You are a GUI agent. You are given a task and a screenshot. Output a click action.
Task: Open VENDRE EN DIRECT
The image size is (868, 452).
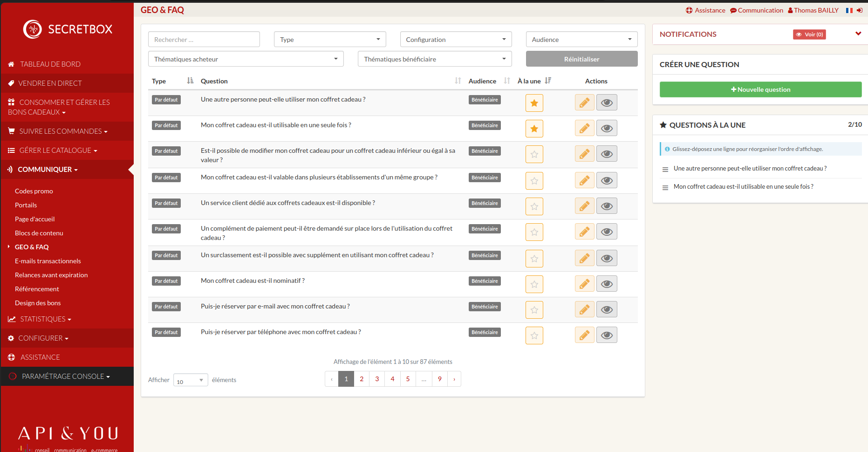67,83
